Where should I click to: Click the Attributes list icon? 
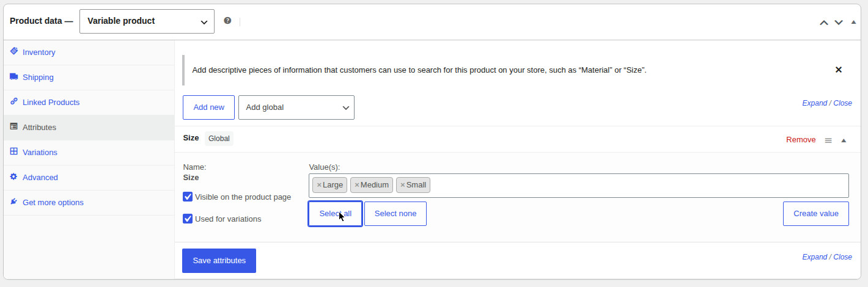[14, 127]
